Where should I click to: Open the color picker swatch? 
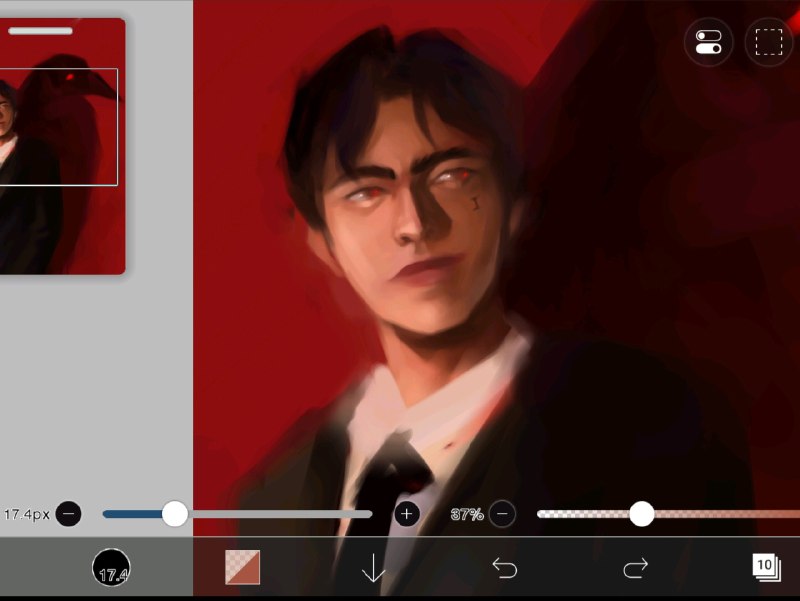[x=242, y=567]
